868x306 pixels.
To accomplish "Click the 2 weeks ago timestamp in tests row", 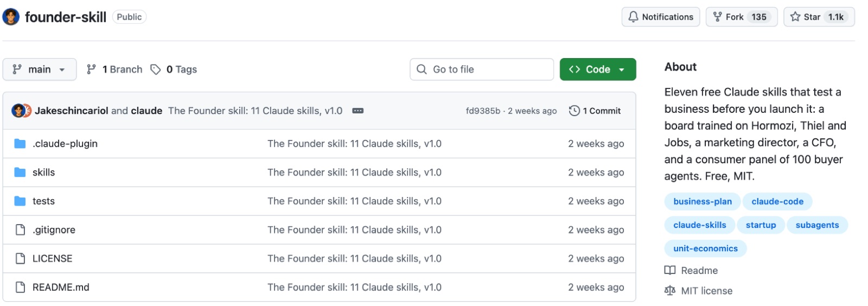I will click(596, 201).
